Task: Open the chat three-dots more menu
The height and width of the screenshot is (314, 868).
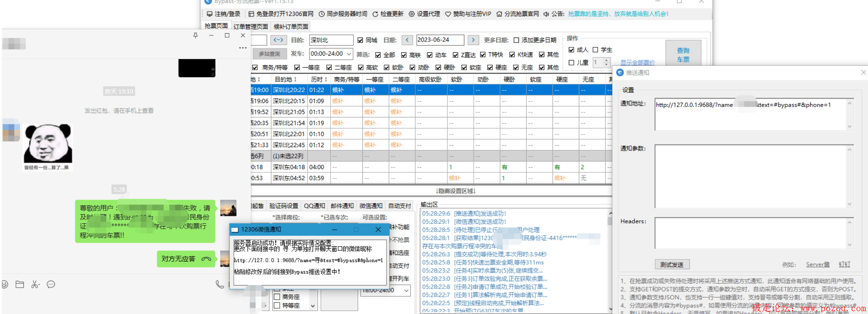Action: 242,48
